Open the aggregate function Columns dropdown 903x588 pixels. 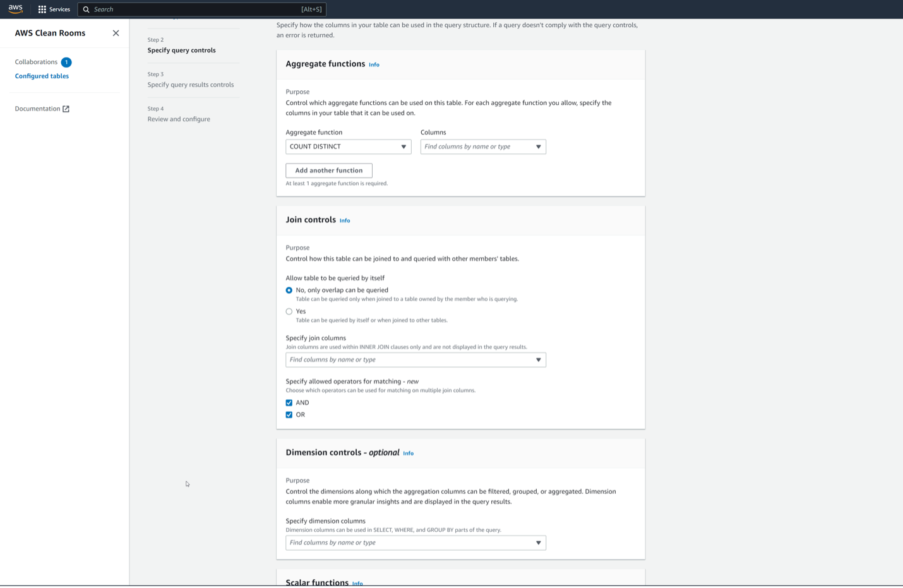(483, 147)
